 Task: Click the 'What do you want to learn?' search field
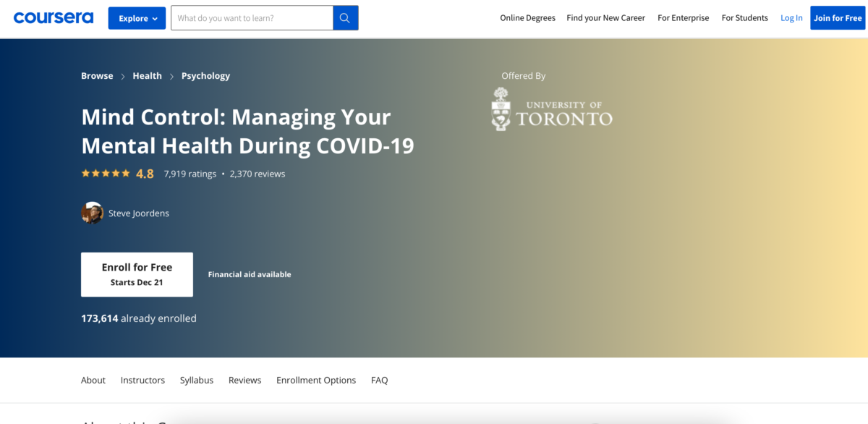click(x=252, y=18)
